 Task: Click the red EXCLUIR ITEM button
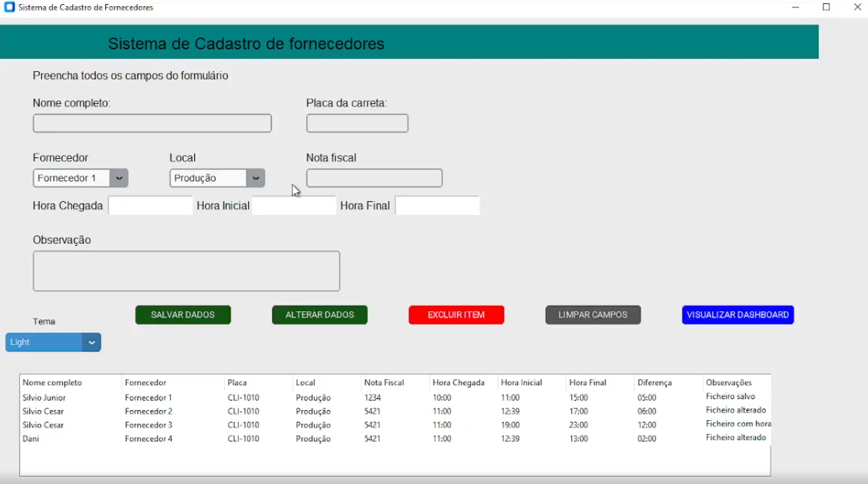point(456,315)
